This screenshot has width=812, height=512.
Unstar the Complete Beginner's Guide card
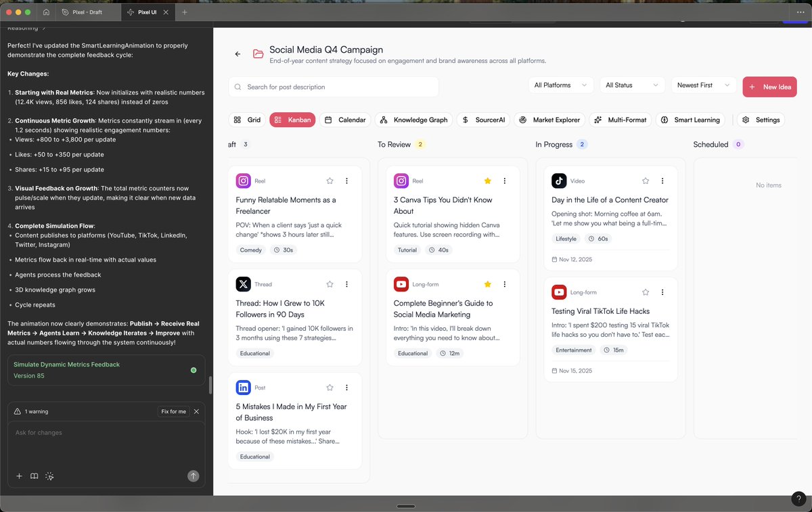[487, 284]
